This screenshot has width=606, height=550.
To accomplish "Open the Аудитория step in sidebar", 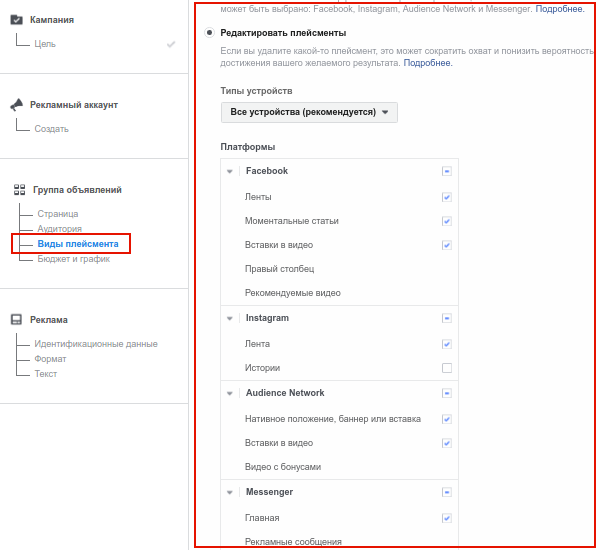I will pyautogui.click(x=60, y=228).
